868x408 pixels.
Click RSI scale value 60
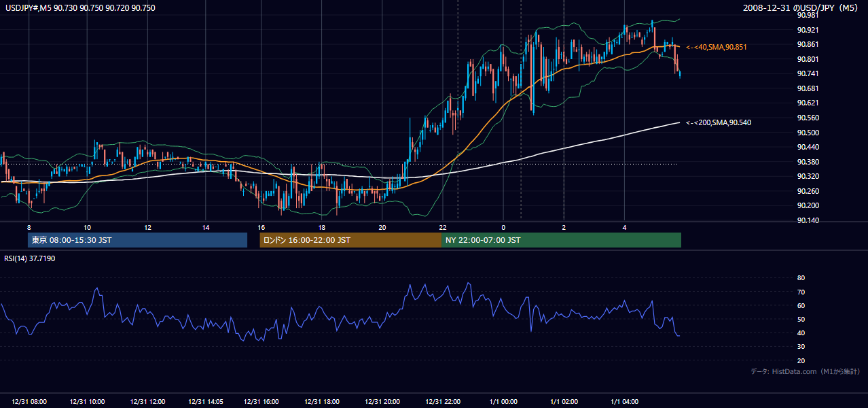(801, 305)
